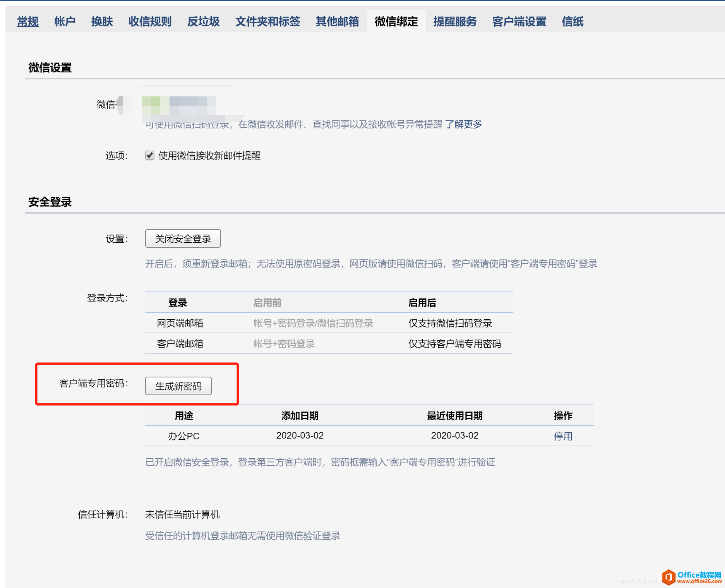
Task: Select the 微信绑定 tab
Action: pos(396,22)
